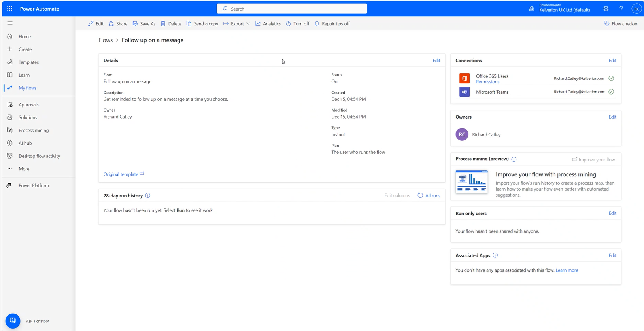This screenshot has height=331, width=644.
Task: Click the Solutions icon in sidebar
Action: 10,117
